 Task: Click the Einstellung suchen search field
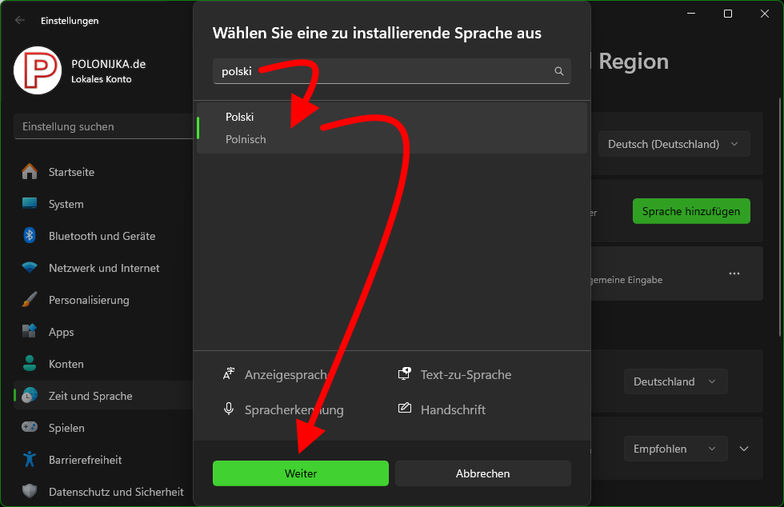point(100,127)
